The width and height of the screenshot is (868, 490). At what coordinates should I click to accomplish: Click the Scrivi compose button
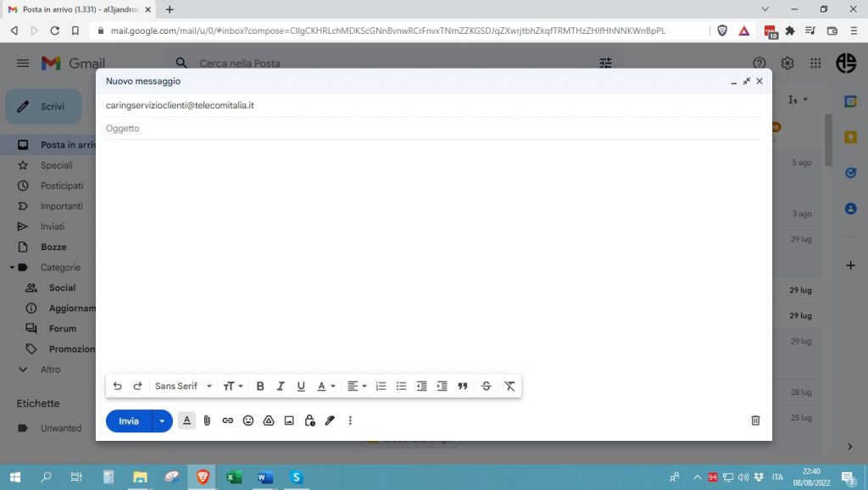coord(44,107)
